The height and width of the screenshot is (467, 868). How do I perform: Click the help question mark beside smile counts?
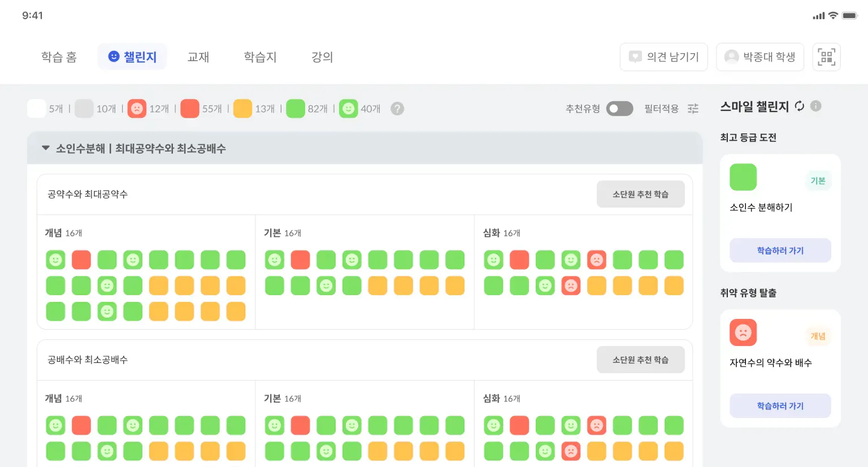point(397,108)
